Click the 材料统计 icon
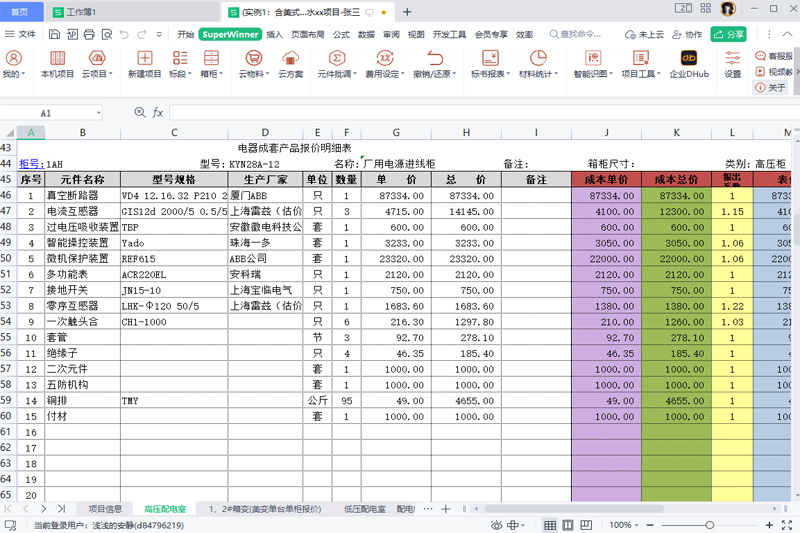Image resolution: width=800 pixels, height=533 pixels. pyautogui.click(x=538, y=64)
